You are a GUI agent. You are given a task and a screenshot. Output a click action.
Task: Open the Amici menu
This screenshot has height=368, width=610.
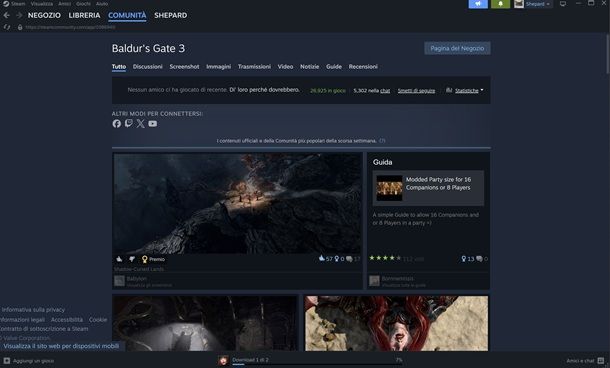coord(65,4)
